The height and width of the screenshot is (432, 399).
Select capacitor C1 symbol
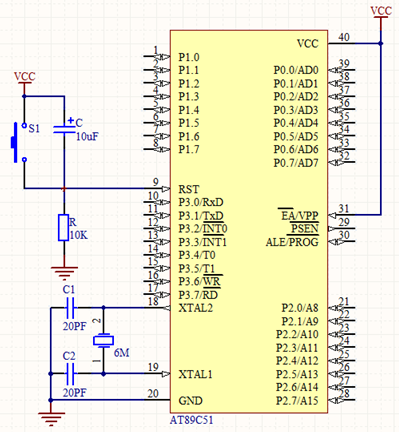pyautogui.click(x=70, y=308)
